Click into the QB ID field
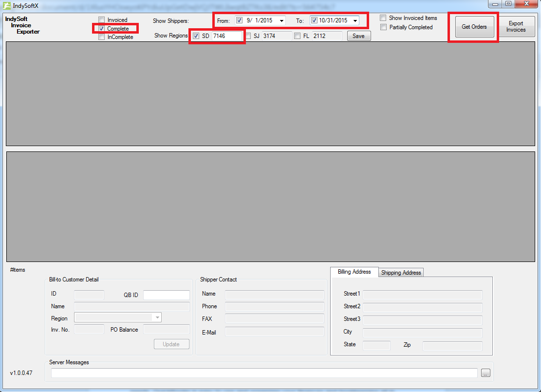 pyautogui.click(x=166, y=295)
